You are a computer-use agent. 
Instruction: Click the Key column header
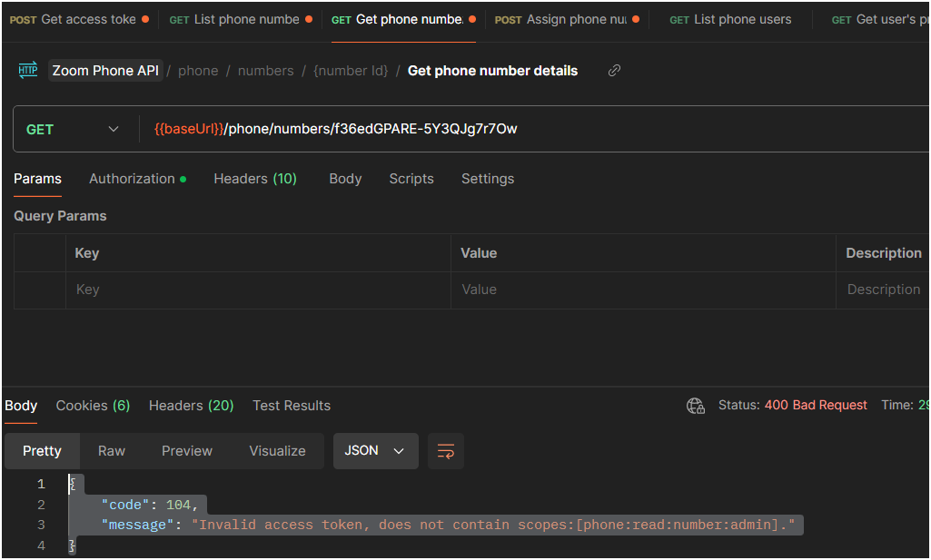(x=86, y=253)
